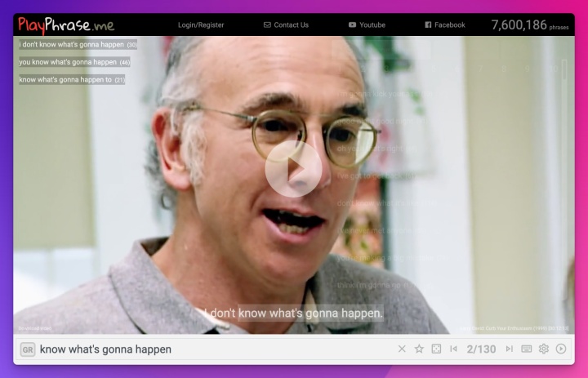Click the highlighted subtitle "know what's gonna happen."

[310, 314]
